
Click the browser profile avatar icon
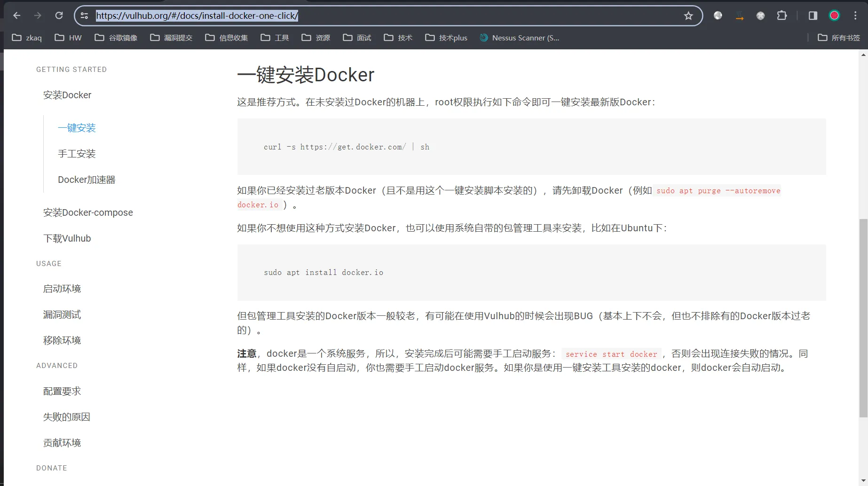click(834, 15)
